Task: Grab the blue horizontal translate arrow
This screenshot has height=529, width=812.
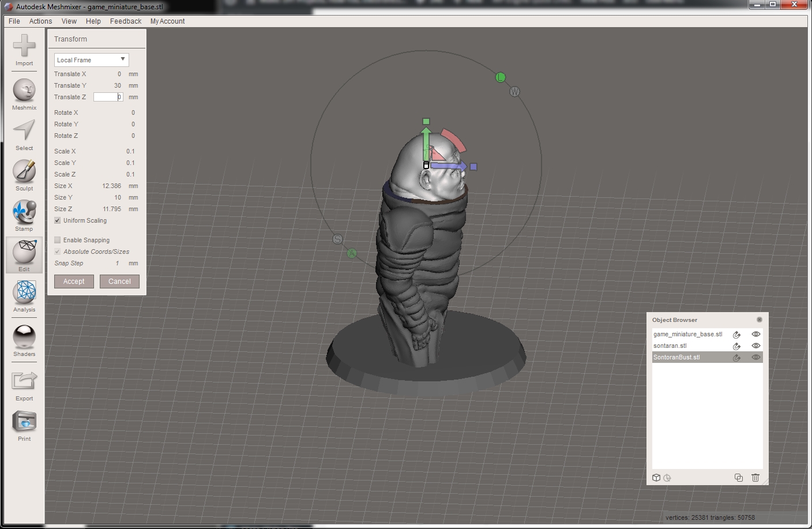Action: (x=449, y=166)
